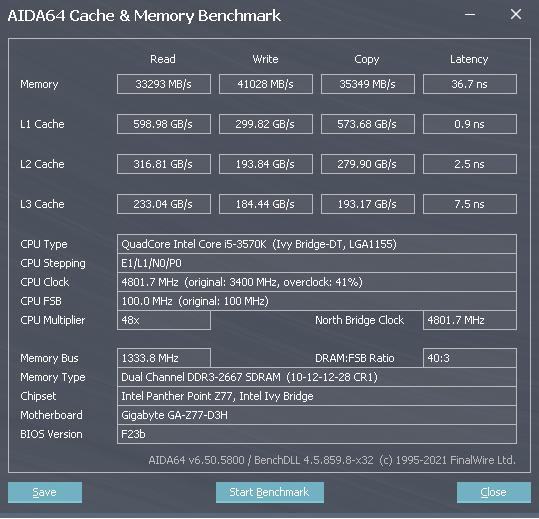
Task: Select L2 Cache read 316.81 GB/s
Action: click(164, 164)
